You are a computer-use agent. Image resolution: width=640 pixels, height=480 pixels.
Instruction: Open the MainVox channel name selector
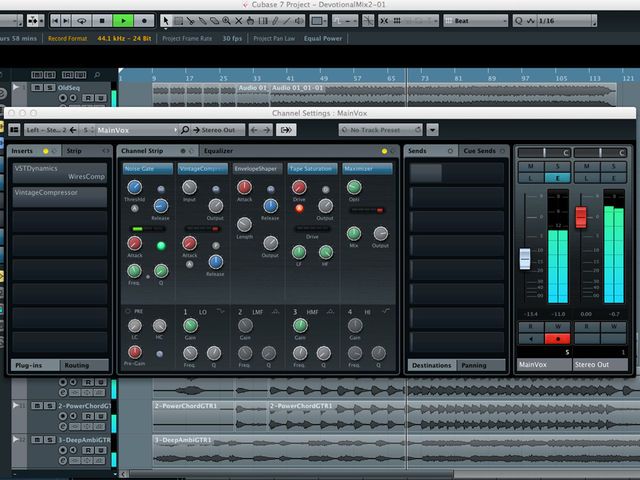137,130
